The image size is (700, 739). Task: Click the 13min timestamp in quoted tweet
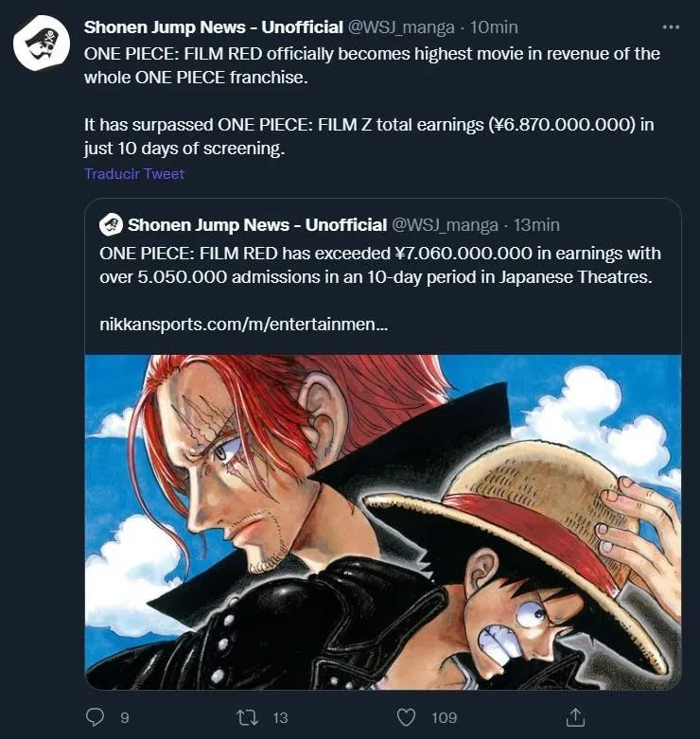pos(536,225)
